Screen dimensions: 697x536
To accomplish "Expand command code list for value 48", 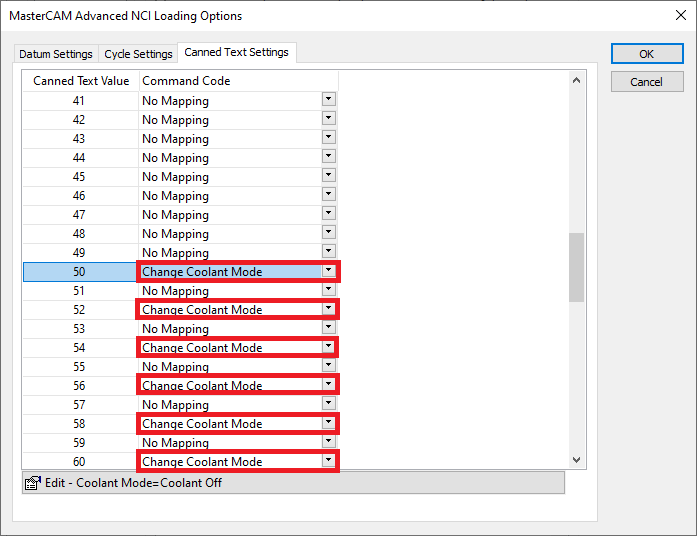I will coord(328,232).
